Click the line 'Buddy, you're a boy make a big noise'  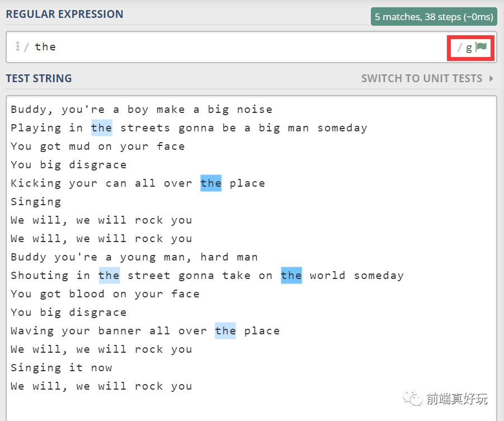(142, 110)
